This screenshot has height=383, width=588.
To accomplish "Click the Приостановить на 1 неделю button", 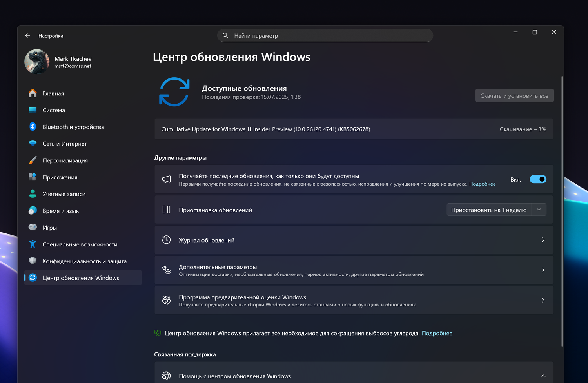I will tap(489, 210).
